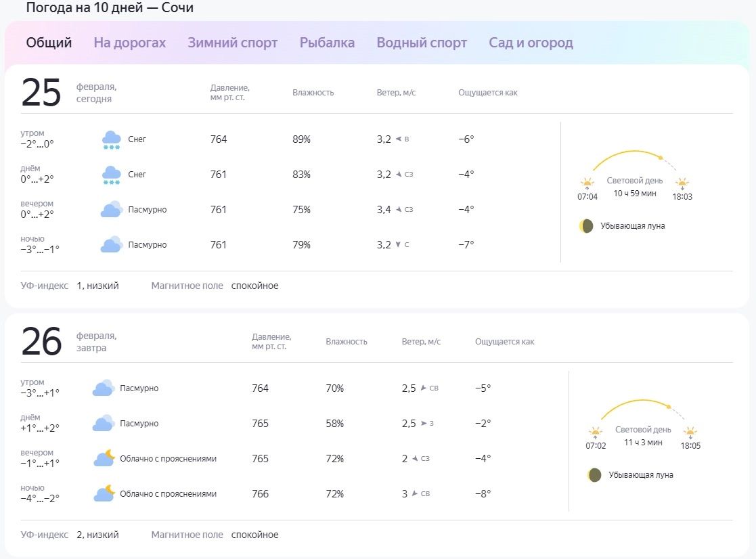Viewport: 756px width, 559px height.
Task: Select the Зимний спорт tab
Action: tap(232, 43)
